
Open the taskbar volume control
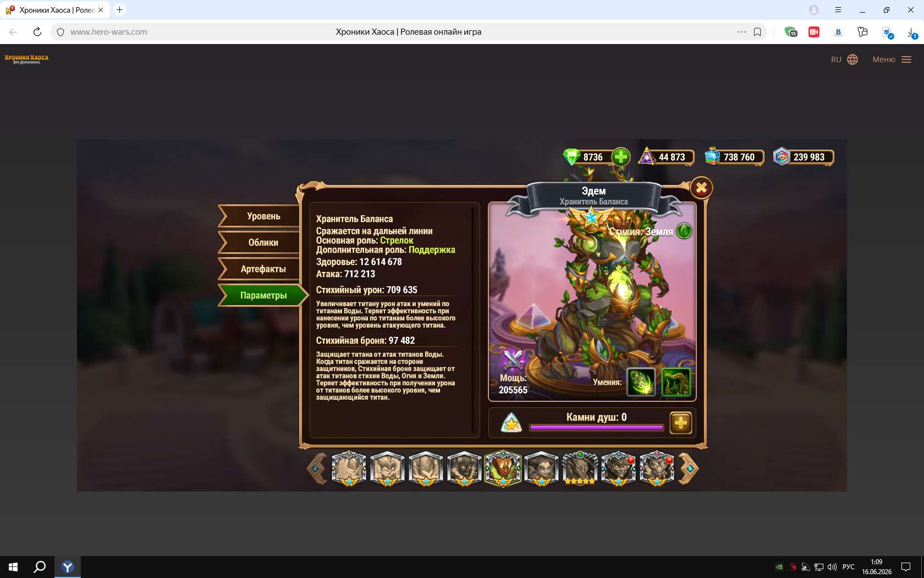click(832, 567)
